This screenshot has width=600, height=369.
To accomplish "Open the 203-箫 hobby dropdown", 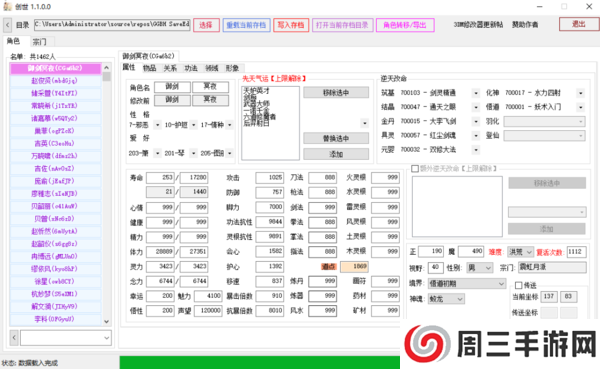I will tap(157, 153).
